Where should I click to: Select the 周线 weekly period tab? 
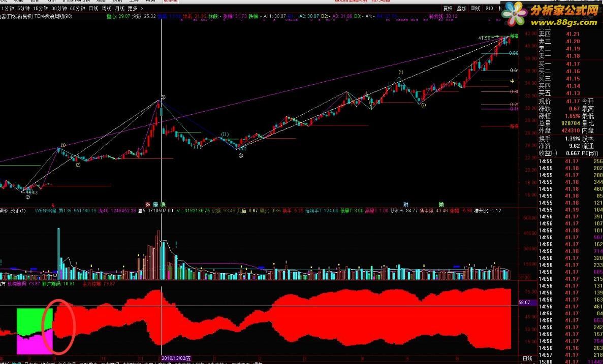pos(107,9)
